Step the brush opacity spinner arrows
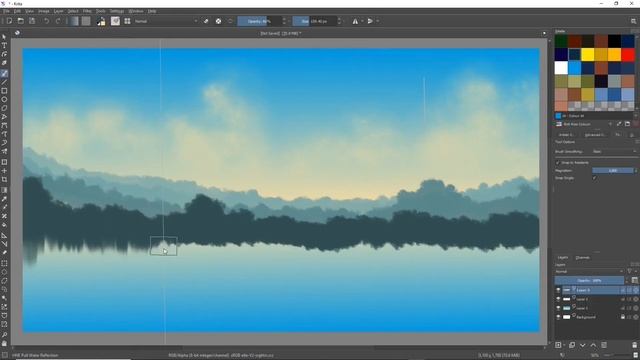640x360 pixels. click(284, 21)
